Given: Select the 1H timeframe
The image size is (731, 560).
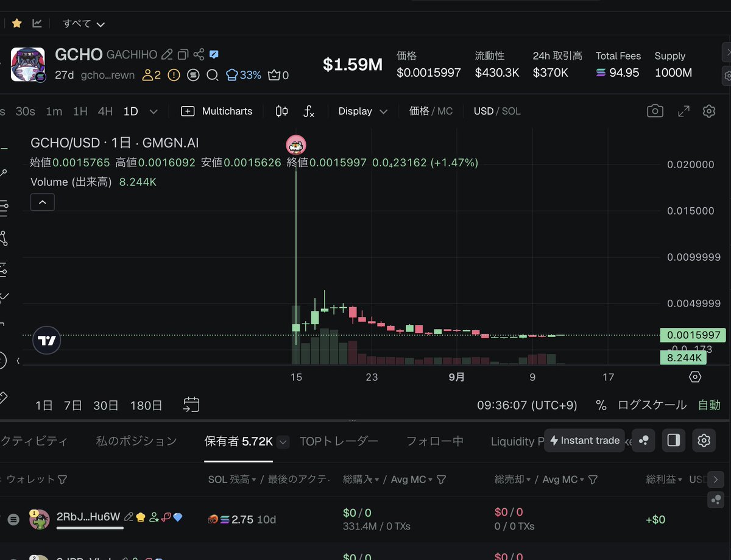Looking at the screenshot, I should click(80, 112).
